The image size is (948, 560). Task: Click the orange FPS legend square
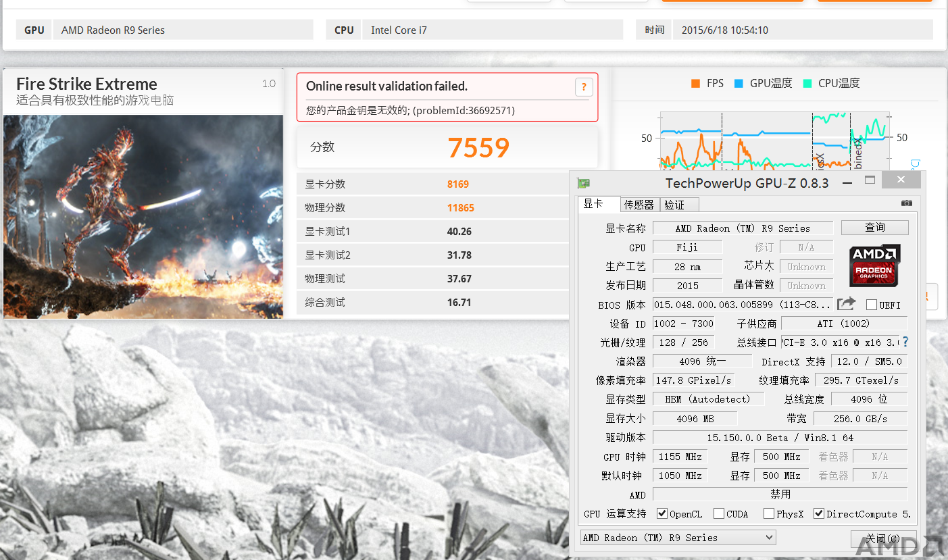tap(695, 84)
